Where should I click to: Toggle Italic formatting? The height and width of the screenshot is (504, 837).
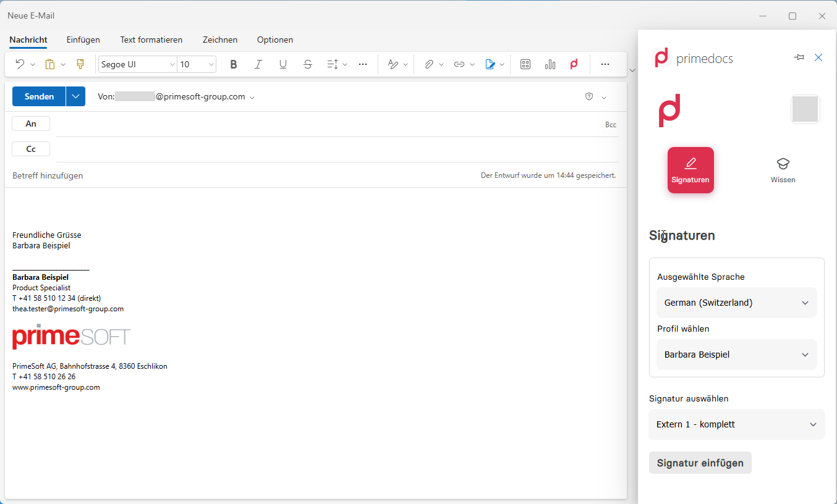[258, 64]
